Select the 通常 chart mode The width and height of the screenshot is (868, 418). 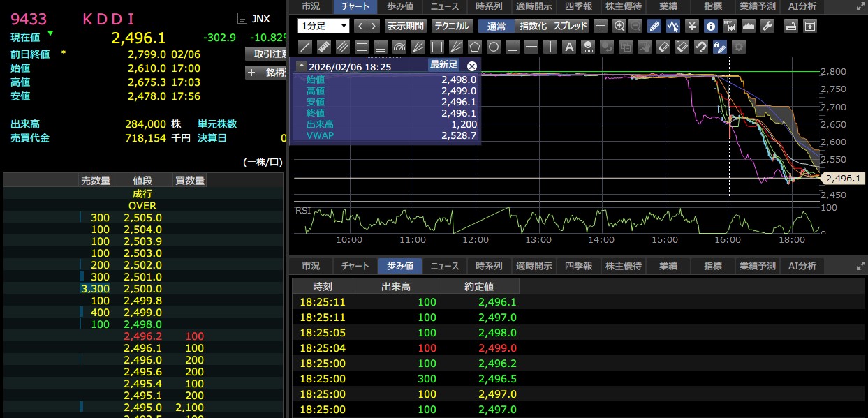click(x=496, y=27)
